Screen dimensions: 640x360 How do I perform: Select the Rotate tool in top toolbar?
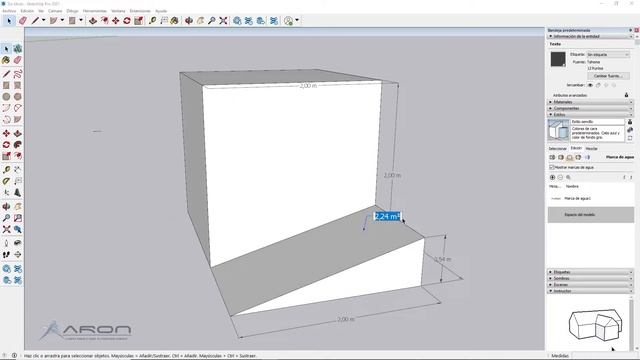(x=127, y=20)
